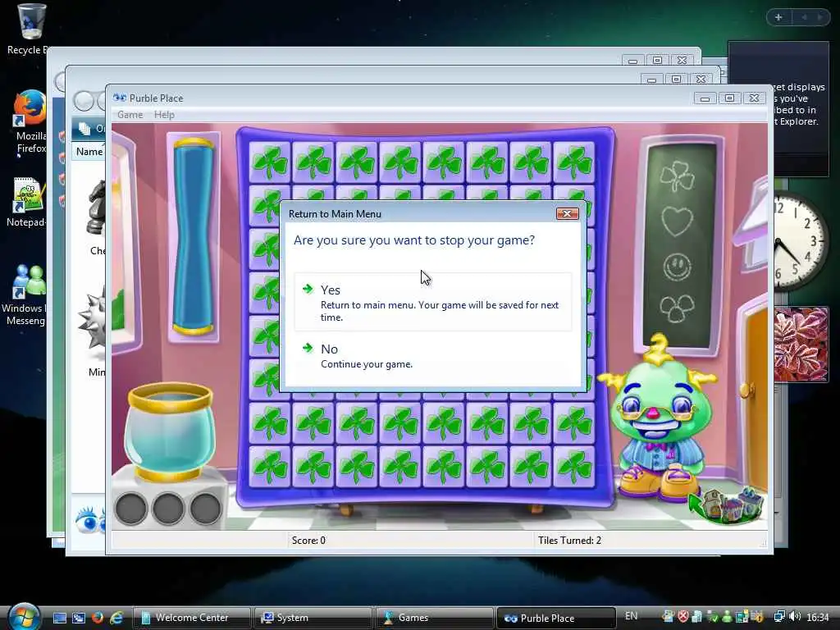Switch to Purble Place taskbar button
Screen dimensions: 840x630
(x=556, y=618)
